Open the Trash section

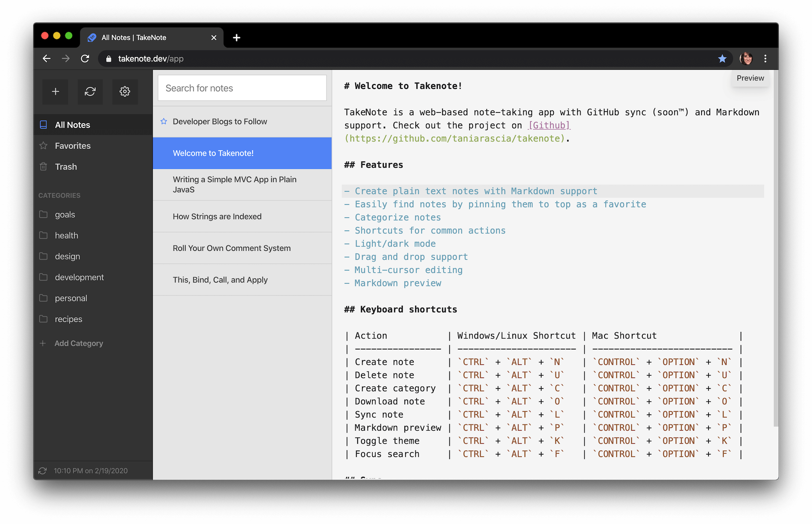(x=66, y=166)
